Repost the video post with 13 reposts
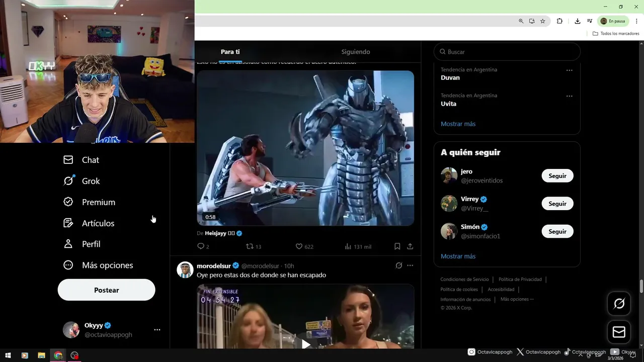The image size is (644, 362). [253, 246]
